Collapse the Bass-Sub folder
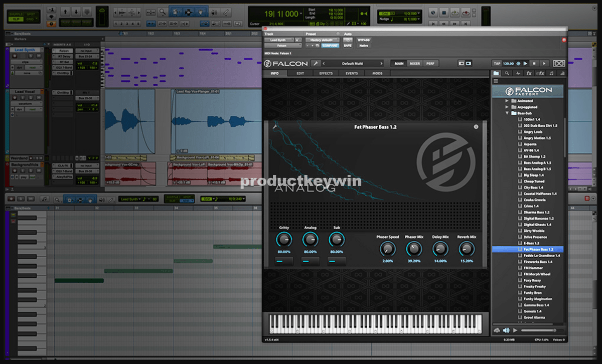 coord(507,113)
